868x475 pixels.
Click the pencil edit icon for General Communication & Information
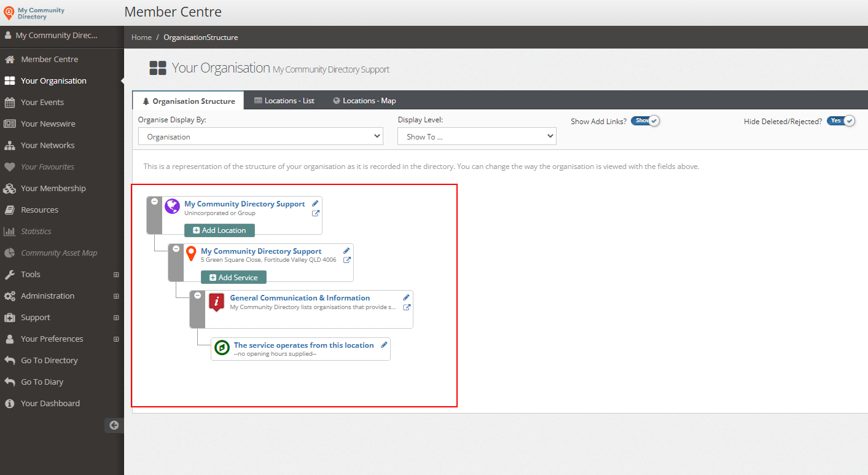click(406, 298)
